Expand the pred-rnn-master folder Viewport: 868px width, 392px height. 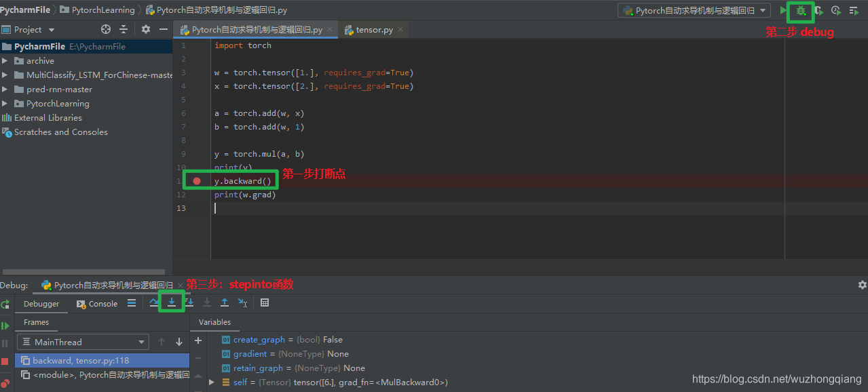pyautogui.click(x=5, y=89)
